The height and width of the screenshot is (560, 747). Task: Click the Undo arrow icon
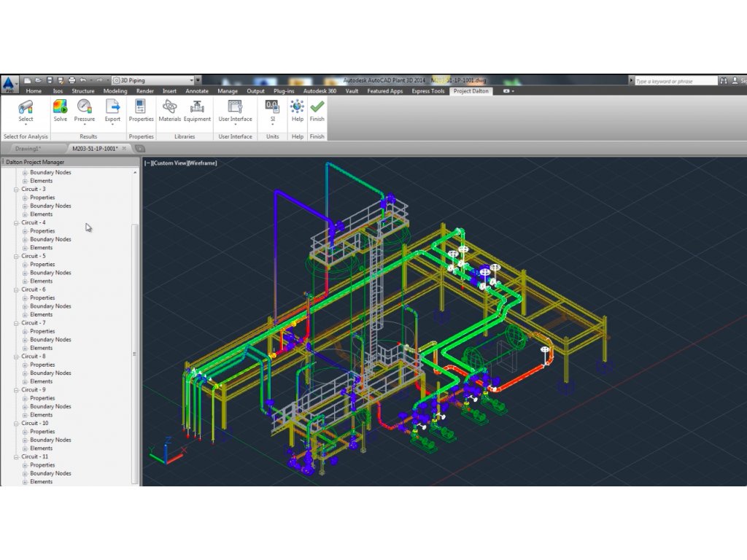(83, 80)
